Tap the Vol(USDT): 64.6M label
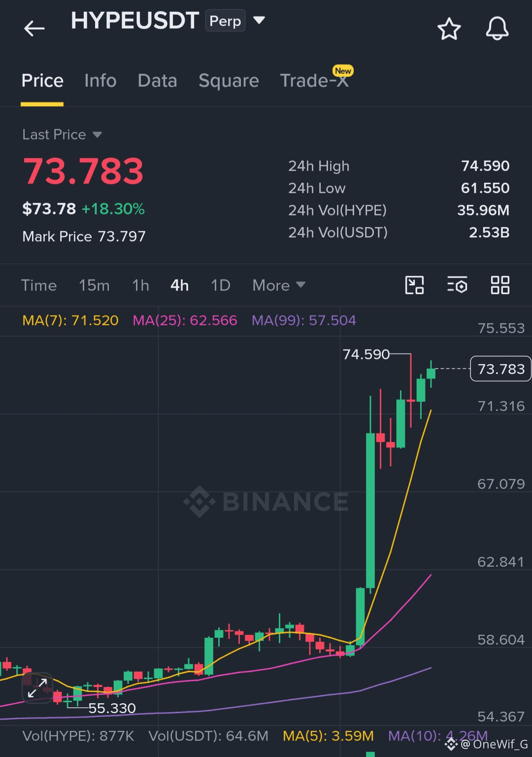Image resolution: width=532 pixels, height=757 pixels. (x=208, y=736)
